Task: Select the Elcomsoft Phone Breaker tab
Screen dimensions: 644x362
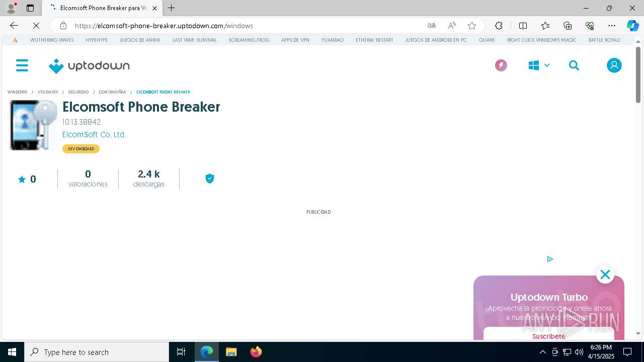Action: 102,8
